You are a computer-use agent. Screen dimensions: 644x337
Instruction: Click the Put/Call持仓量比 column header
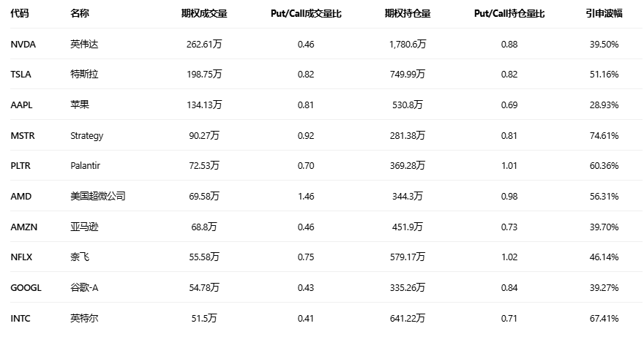coord(509,14)
